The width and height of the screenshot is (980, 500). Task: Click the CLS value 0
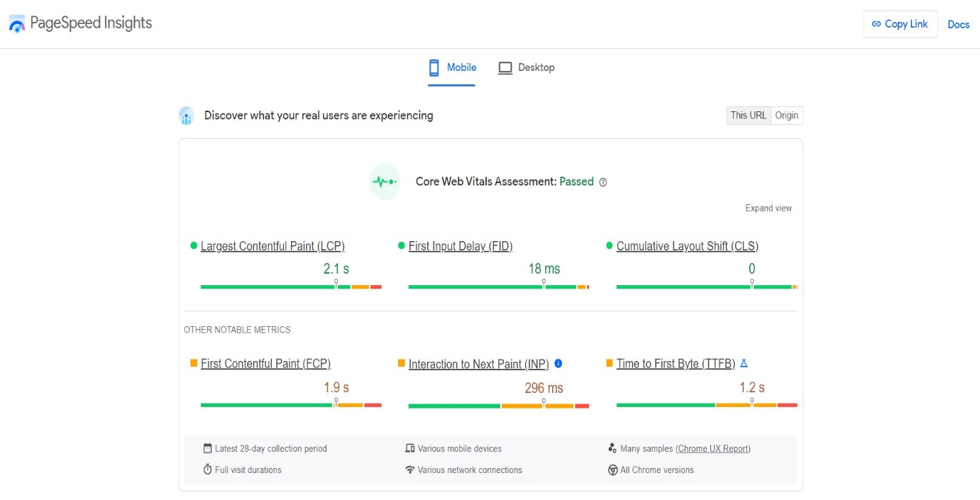[x=752, y=269]
